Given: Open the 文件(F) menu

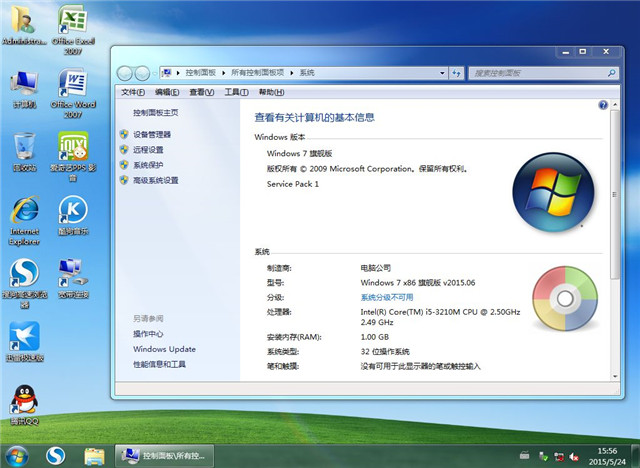Looking at the screenshot, I should tap(133, 92).
